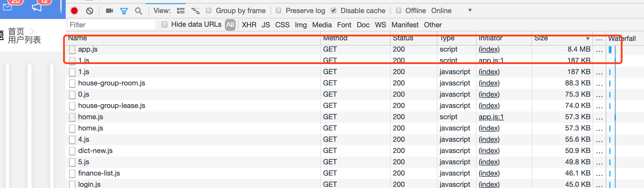644x188 pixels.
Task: Tick the Offline checkbox
Action: coord(399,11)
